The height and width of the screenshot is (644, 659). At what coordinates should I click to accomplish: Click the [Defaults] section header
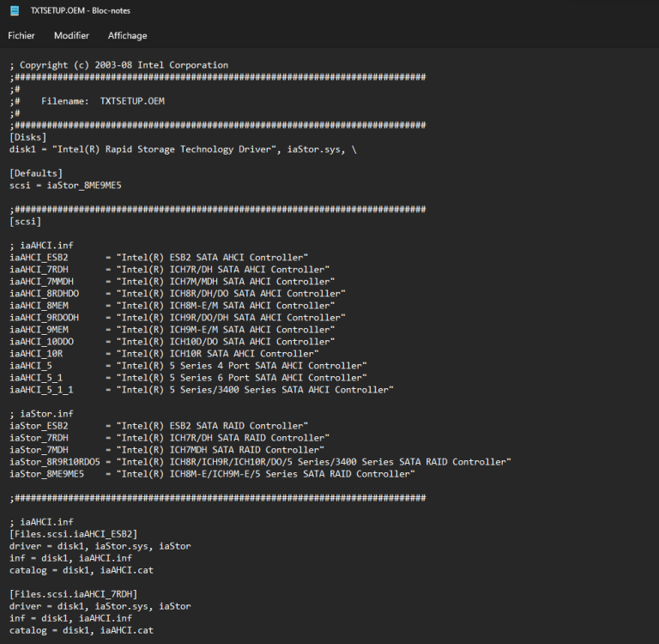point(36,173)
